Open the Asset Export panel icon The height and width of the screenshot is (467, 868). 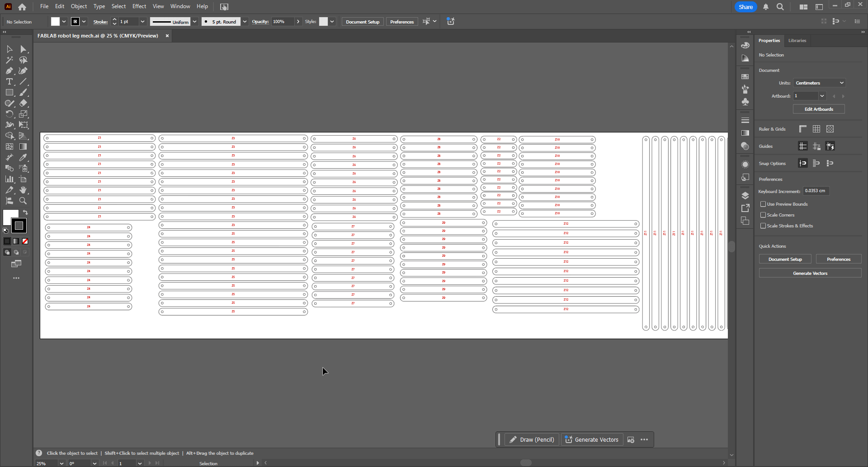coord(745,208)
